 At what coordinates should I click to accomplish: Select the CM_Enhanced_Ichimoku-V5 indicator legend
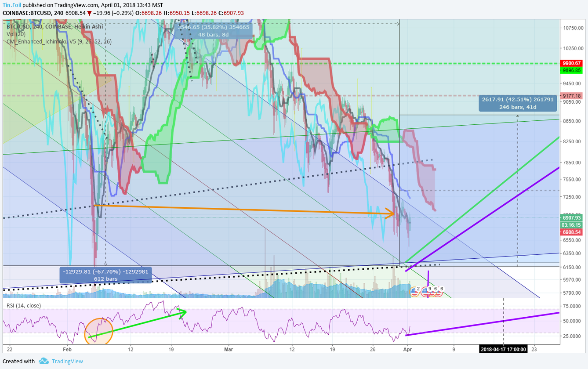[59, 41]
